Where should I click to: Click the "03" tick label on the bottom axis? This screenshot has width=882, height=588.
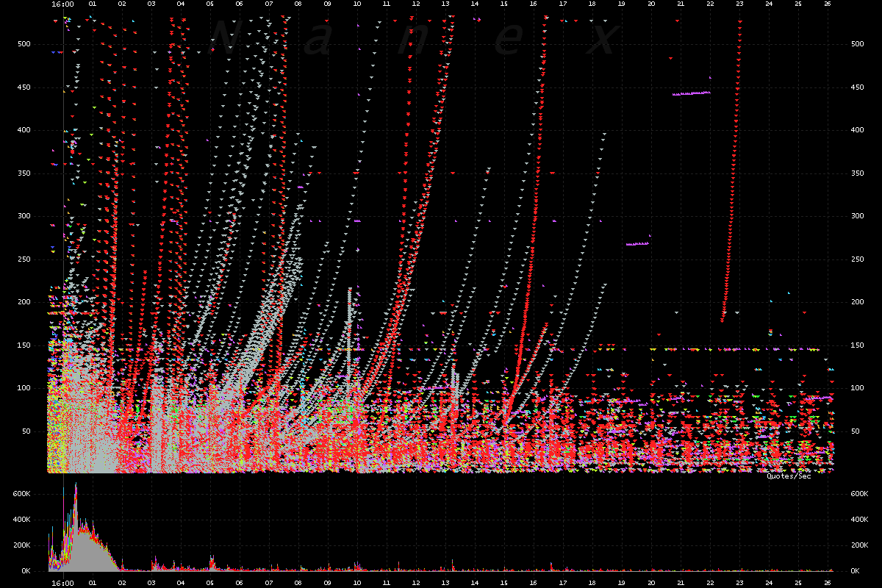coord(151,583)
